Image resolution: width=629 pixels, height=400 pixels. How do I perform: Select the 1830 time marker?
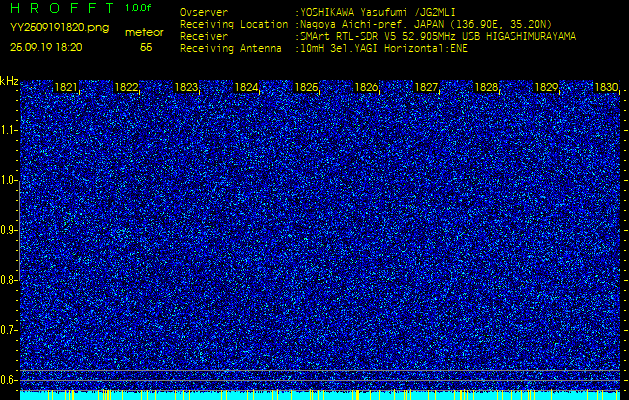click(x=606, y=88)
